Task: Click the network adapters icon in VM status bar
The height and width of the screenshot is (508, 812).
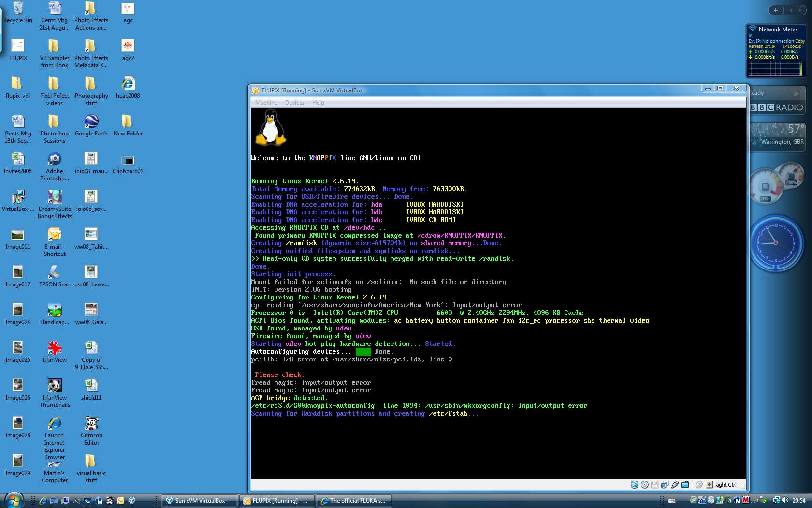Action: coord(665,485)
